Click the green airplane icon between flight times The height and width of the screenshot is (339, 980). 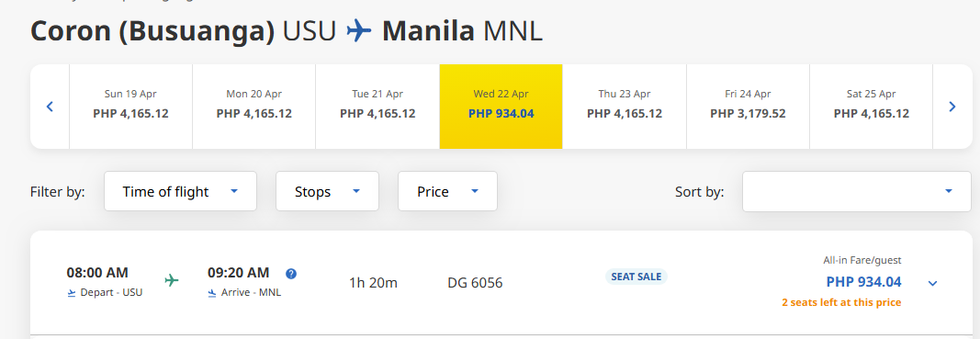[x=172, y=280]
